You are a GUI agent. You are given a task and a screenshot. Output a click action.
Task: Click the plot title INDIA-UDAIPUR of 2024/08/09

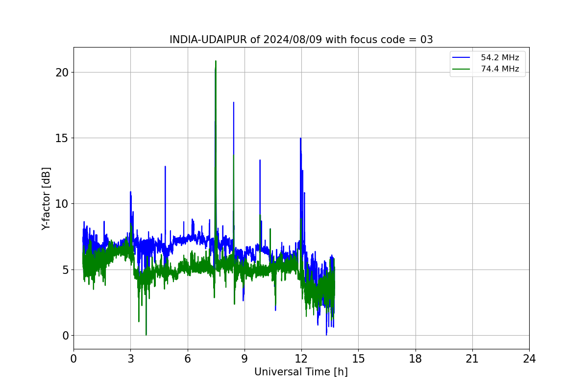pos(301,40)
